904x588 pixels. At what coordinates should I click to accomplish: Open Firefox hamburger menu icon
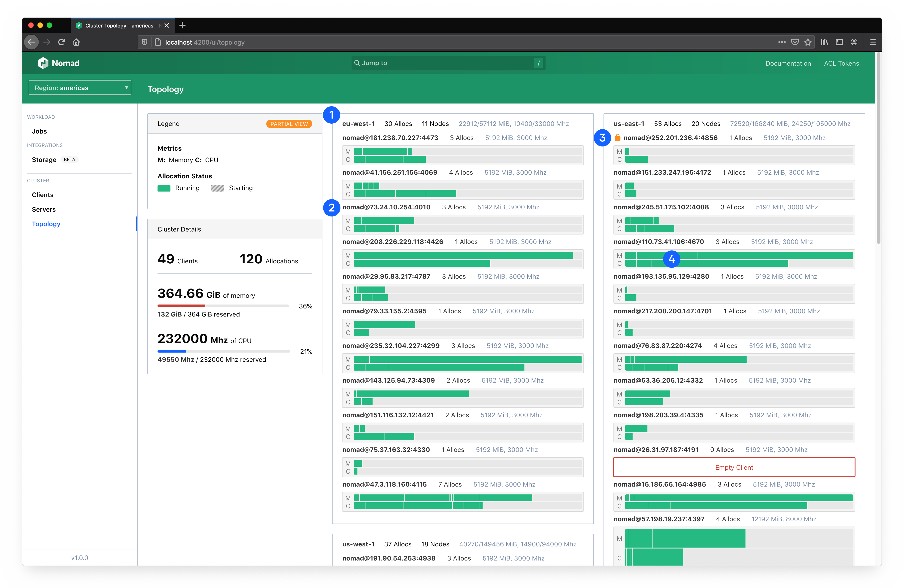click(873, 42)
